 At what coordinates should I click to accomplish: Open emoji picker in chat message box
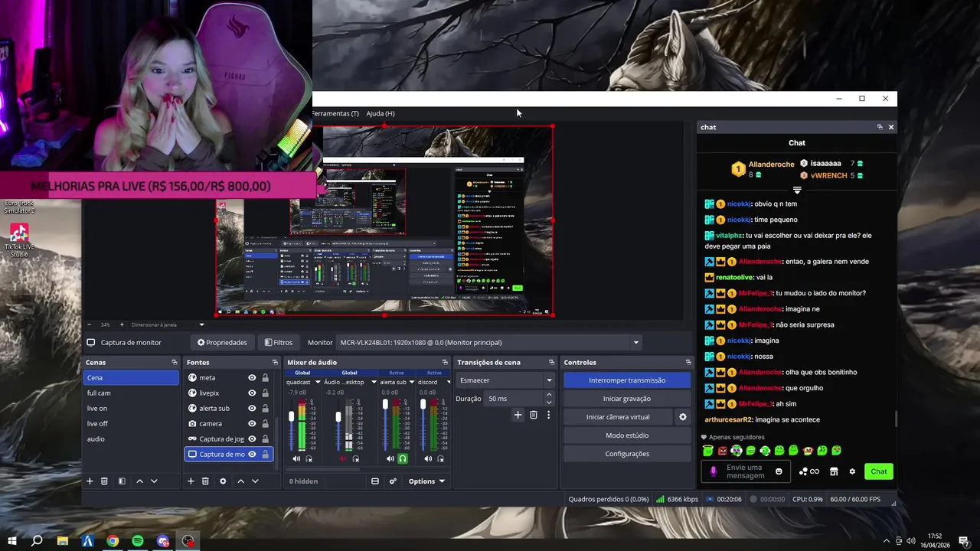coord(779,471)
